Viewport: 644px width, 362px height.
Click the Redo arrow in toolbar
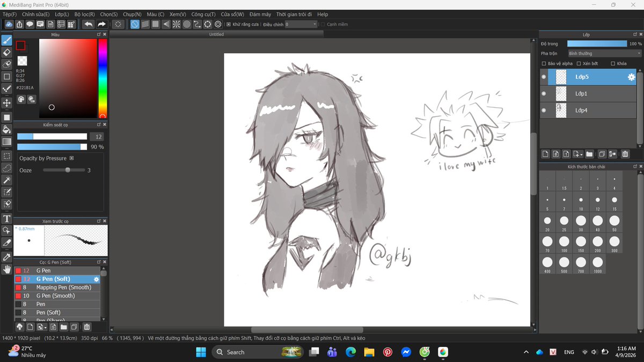[101, 24]
